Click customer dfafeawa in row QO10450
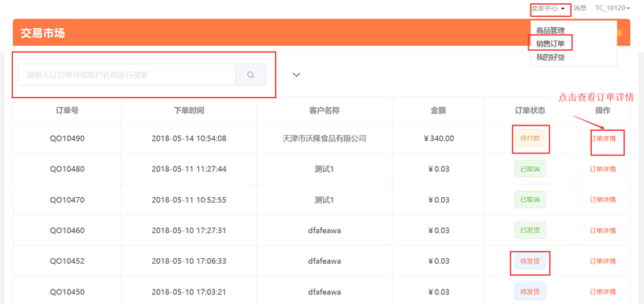The width and height of the screenshot is (644, 304). pos(324,292)
